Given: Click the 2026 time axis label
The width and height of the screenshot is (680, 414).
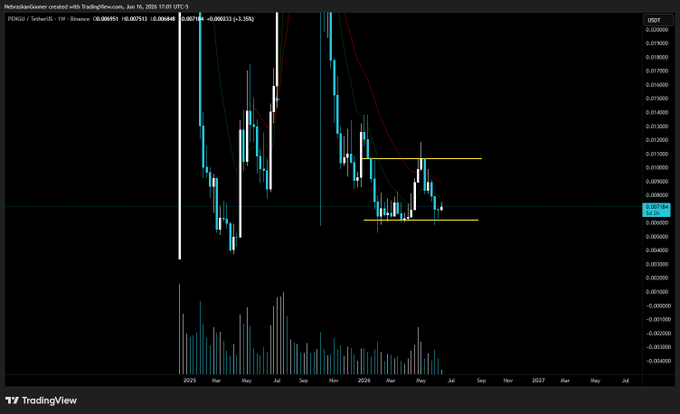Looking at the screenshot, I should (x=364, y=381).
